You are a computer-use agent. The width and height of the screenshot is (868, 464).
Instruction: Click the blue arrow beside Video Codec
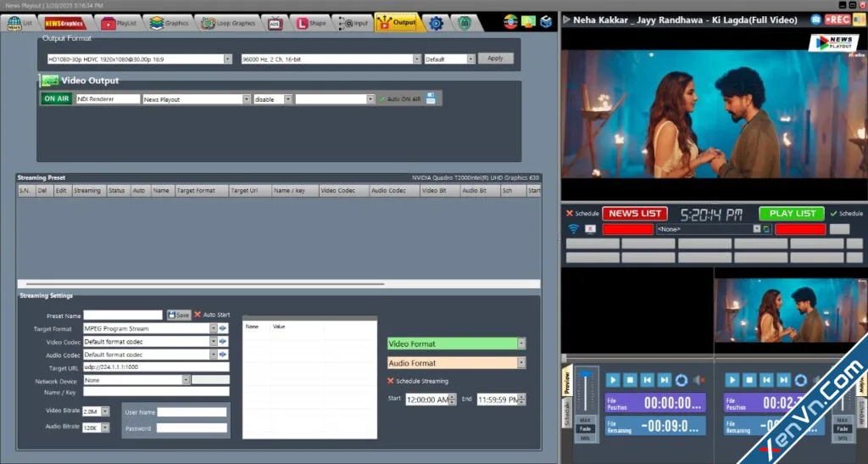(x=223, y=342)
